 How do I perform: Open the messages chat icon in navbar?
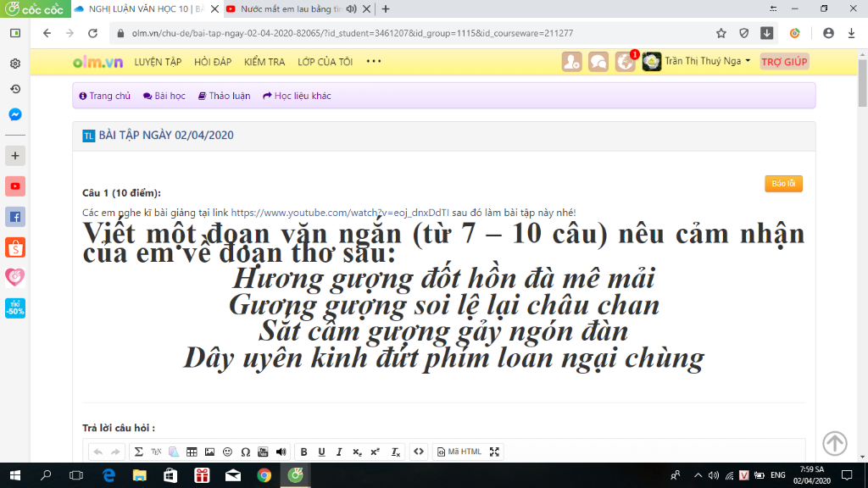(598, 61)
